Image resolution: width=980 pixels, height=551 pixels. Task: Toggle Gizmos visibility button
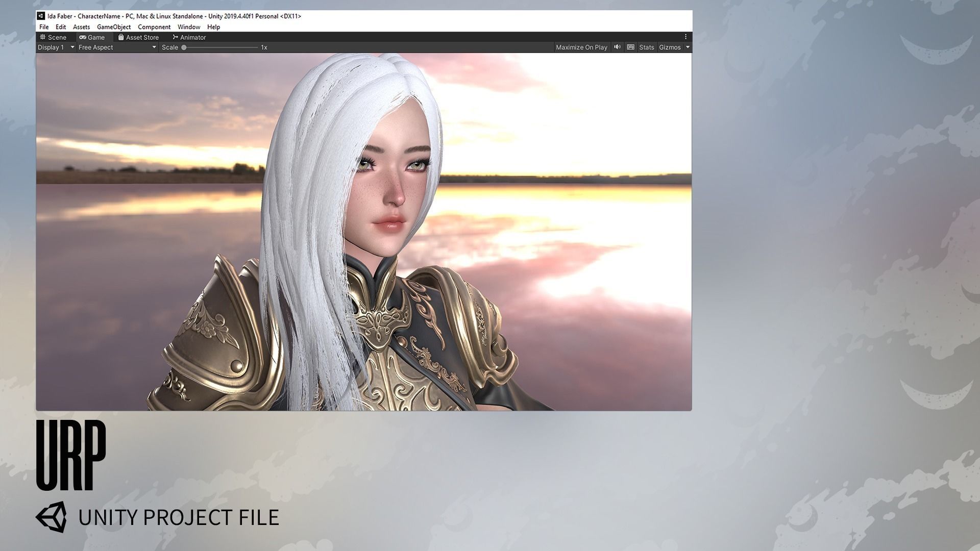(x=670, y=47)
